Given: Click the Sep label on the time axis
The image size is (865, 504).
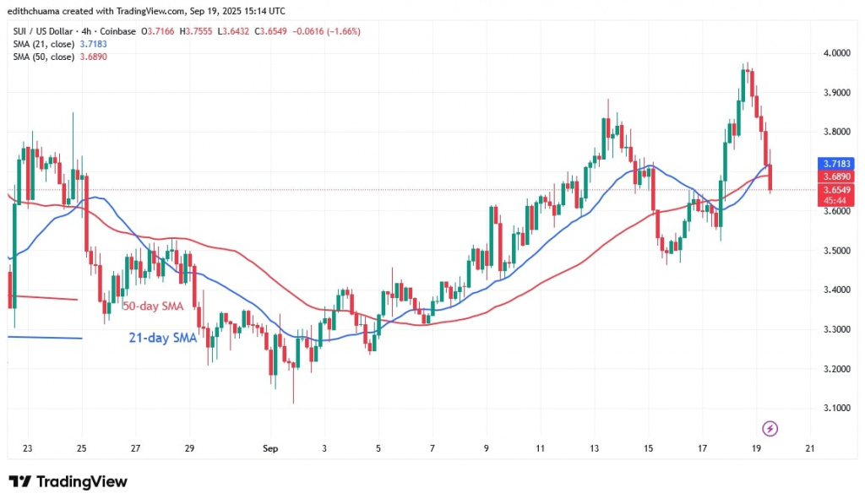Looking at the screenshot, I should pos(270,448).
